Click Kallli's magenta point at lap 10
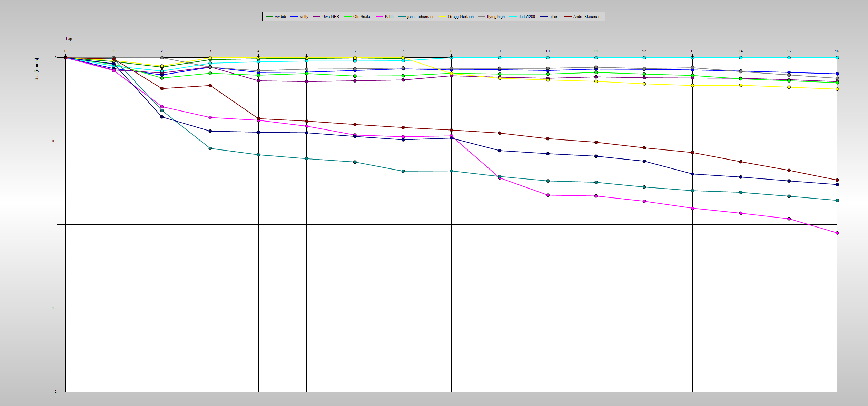The width and height of the screenshot is (868, 406). pos(548,195)
